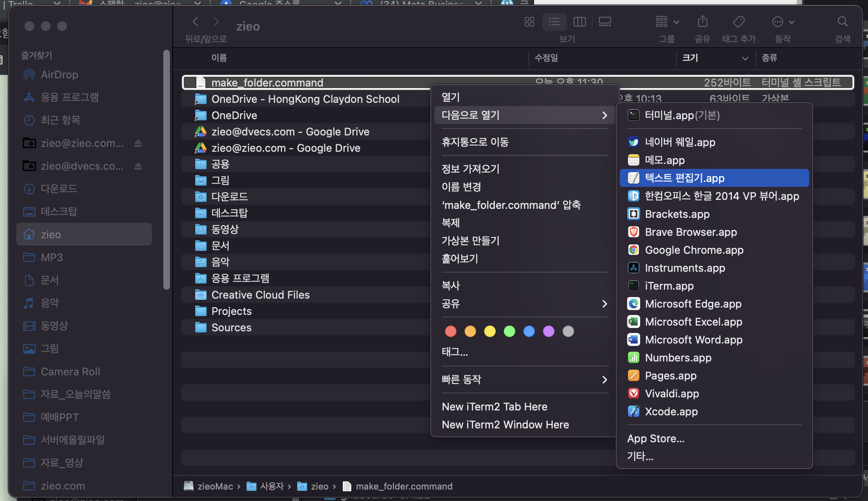This screenshot has height=501, width=868.
Task: Click New iTerm2 Tab Here
Action: (494, 407)
